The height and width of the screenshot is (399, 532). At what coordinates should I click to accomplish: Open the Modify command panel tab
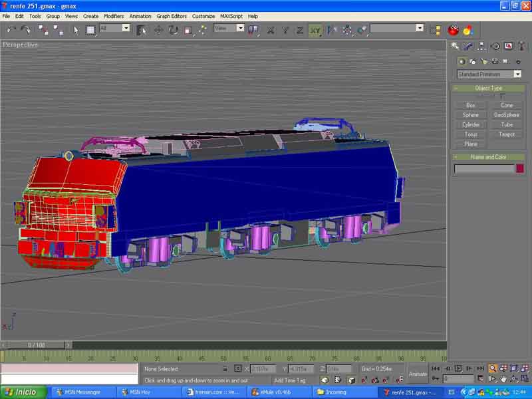click(468, 46)
